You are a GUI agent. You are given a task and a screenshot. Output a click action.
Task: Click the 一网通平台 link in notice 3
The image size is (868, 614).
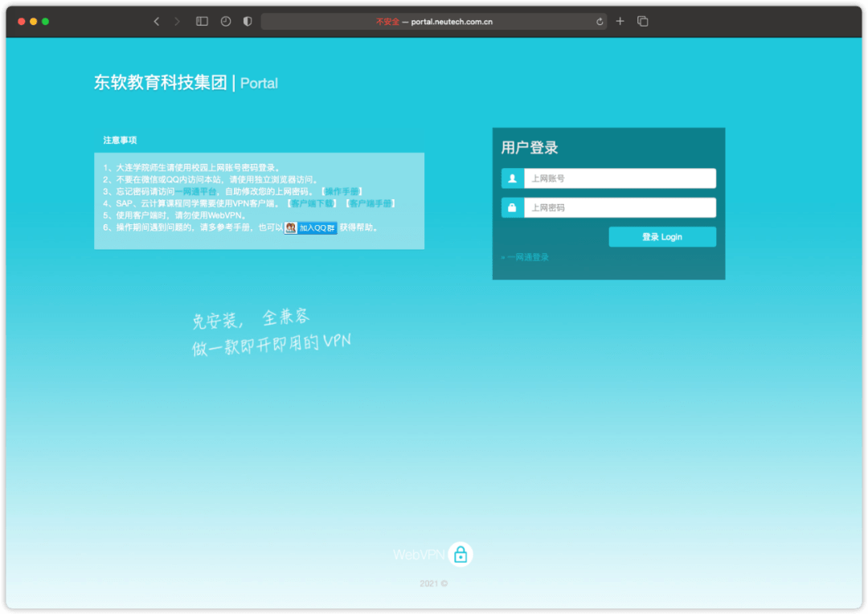click(x=196, y=191)
